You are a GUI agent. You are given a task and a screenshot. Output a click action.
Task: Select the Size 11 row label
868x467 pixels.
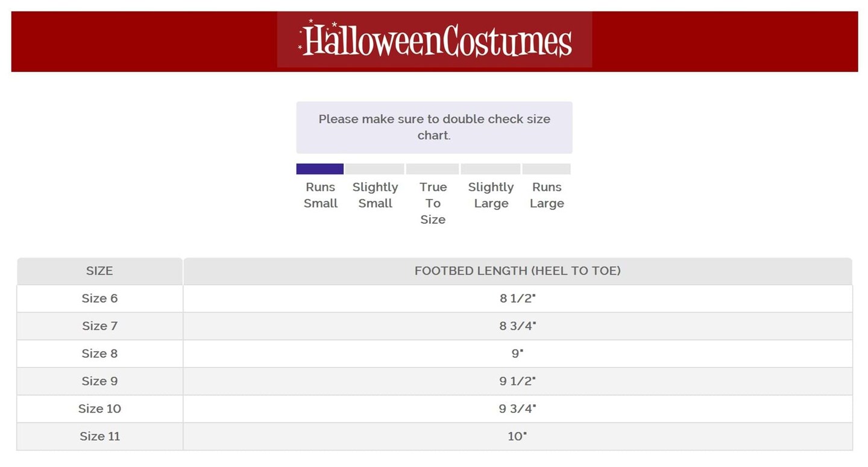[x=99, y=436]
